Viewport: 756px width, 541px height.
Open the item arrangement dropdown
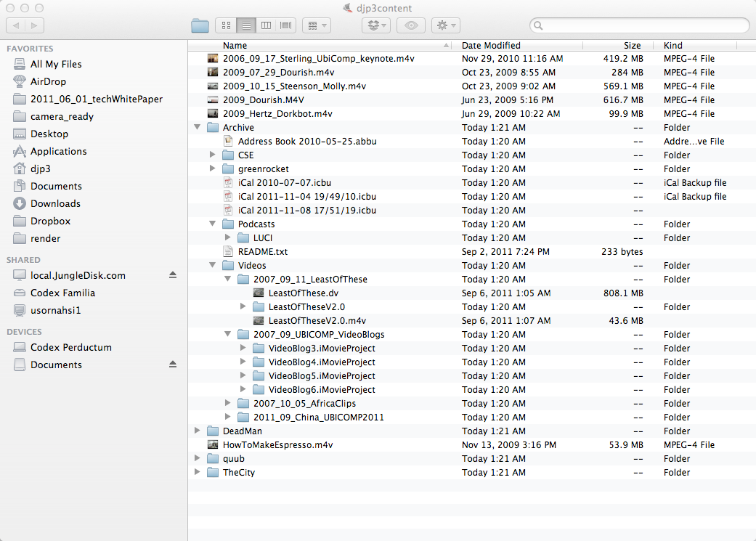[316, 25]
